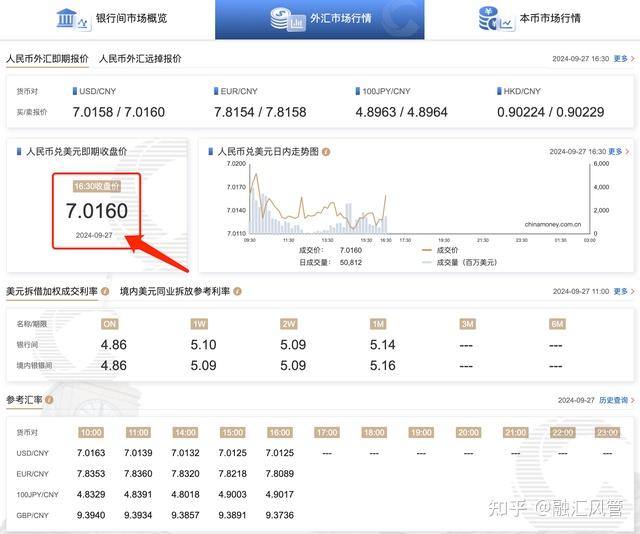The image size is (640, 534).
Task: Select 境内美元同业拆放参考利率 tab
Action: [x=175, y=291]
